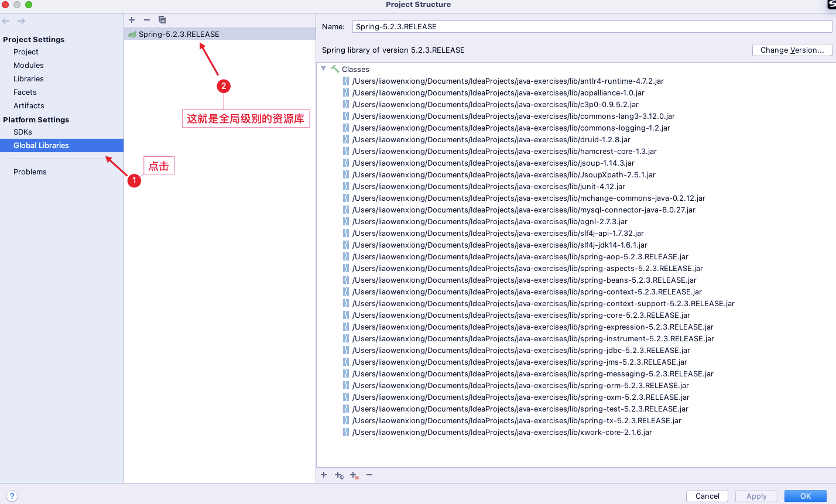Go back with the left arrow

(6, 21)
